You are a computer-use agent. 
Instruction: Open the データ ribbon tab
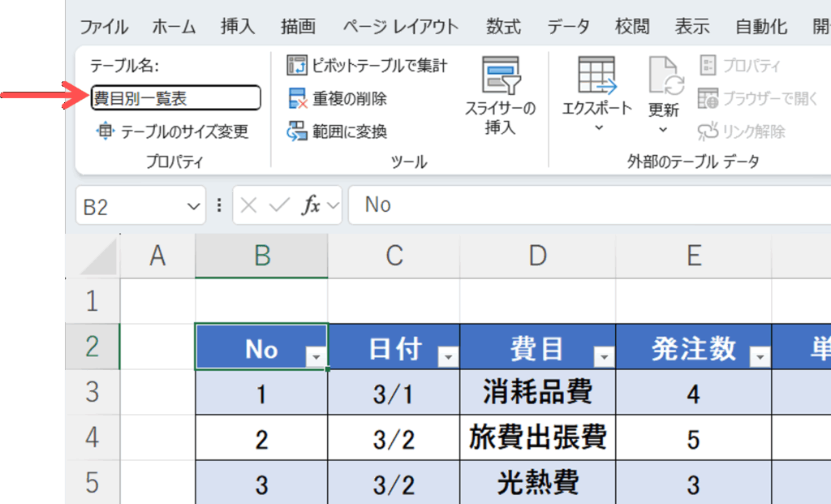point(568,27)
